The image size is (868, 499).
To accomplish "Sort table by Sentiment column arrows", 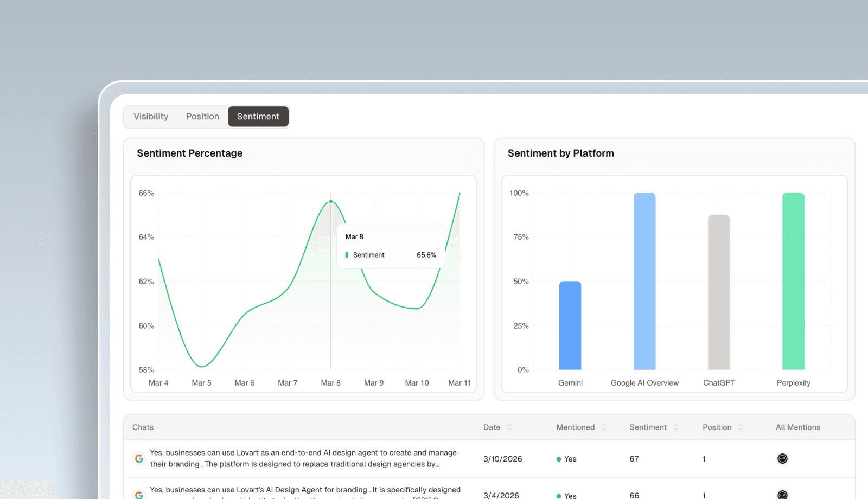I will pos(676,427).
